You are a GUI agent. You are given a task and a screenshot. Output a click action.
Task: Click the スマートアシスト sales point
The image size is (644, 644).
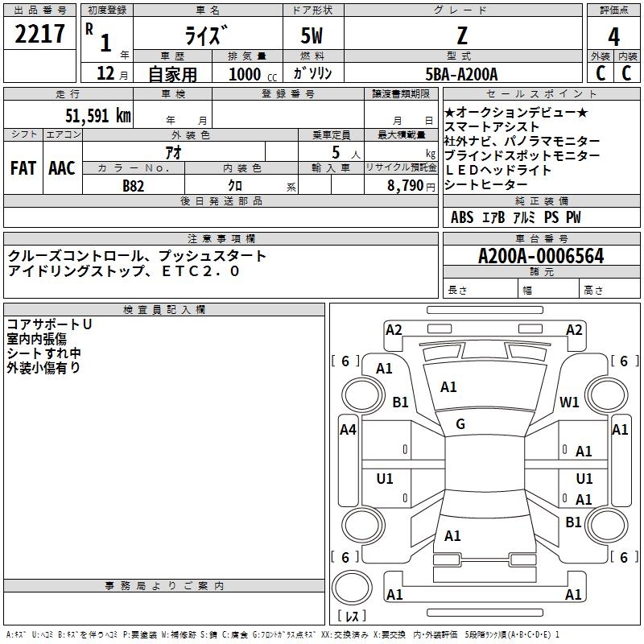click(492, 126)
